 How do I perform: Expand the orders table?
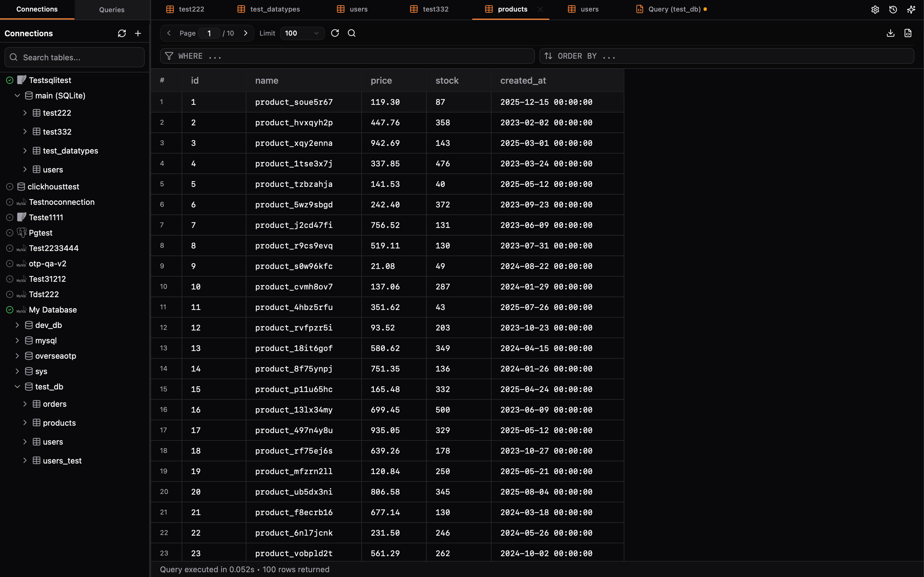(25, 404)
